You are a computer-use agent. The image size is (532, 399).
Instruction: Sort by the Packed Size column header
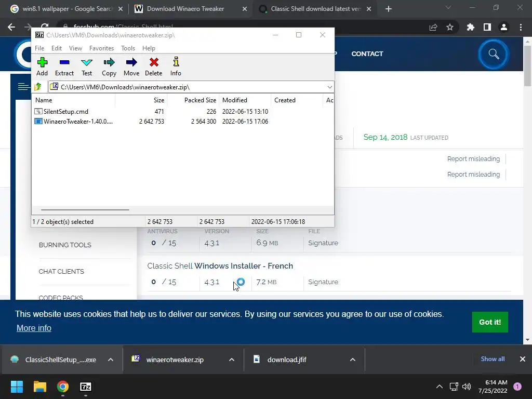(193, 100)
